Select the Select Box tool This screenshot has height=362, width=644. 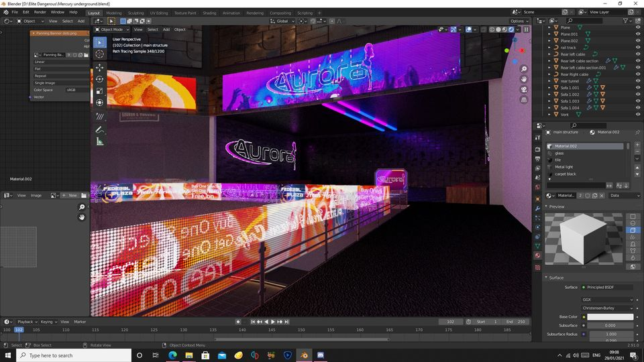pyautogui.click(x=99, y=42)
